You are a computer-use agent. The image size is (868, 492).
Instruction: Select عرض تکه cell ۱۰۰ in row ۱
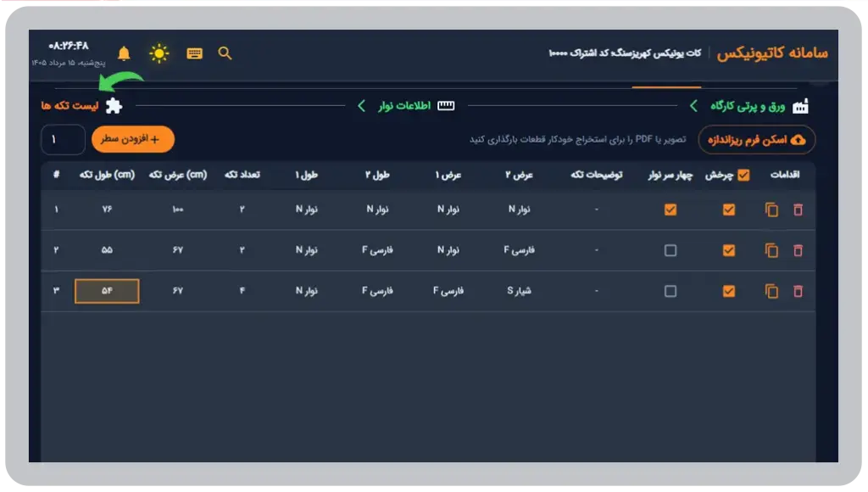[178, 210]
